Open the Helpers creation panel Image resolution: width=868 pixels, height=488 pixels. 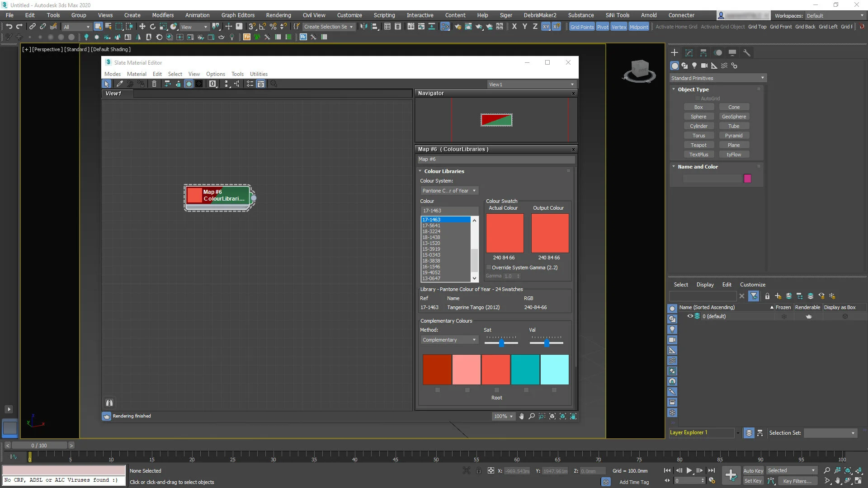[x=714, y=66]
